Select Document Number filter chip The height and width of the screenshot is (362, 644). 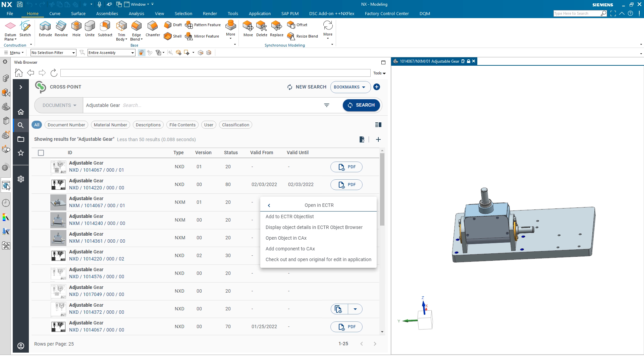(x=66, y=125)
